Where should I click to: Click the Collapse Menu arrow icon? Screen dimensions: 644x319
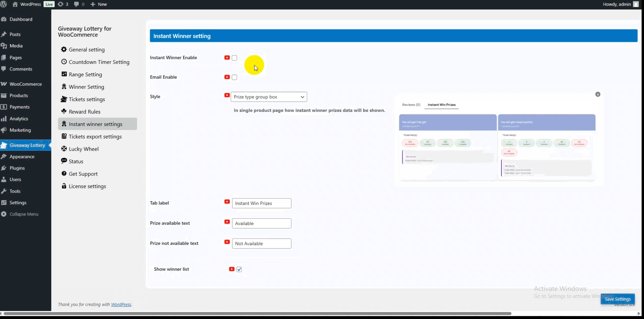click(4, 214)
